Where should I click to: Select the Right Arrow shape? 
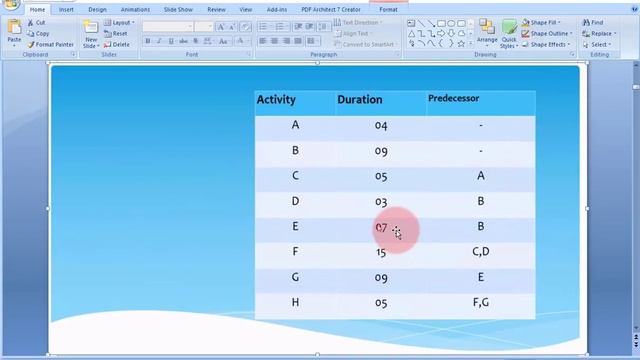coord(441,33)
